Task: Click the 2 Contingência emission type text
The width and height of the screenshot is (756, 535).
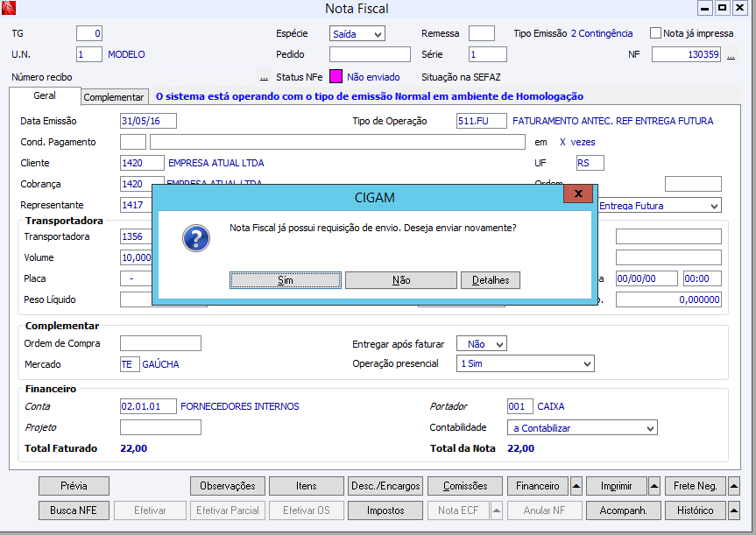Action: pyautogui.click(x=602, y=33)
